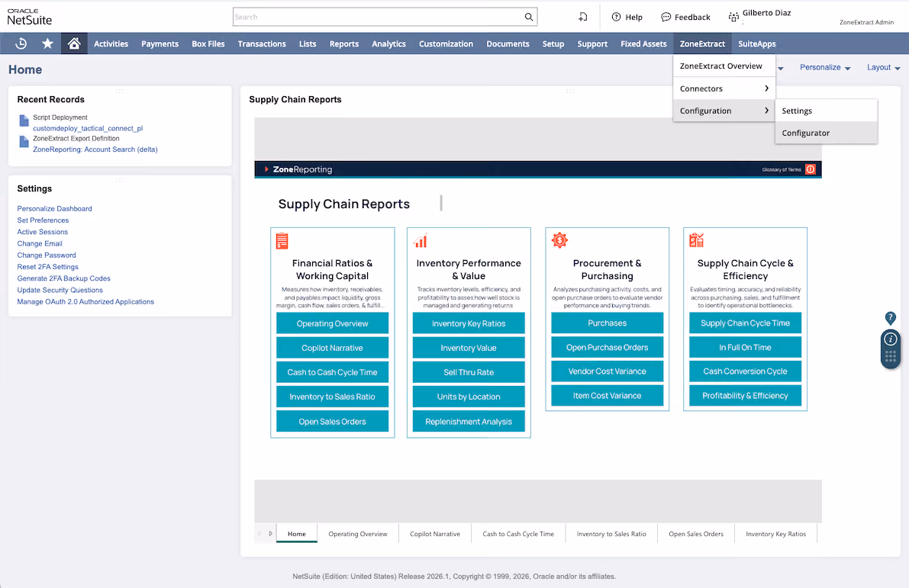The image size is (909, 588).
Task: Click Recent Records portlet drag handle
Action: coord(119,91)
